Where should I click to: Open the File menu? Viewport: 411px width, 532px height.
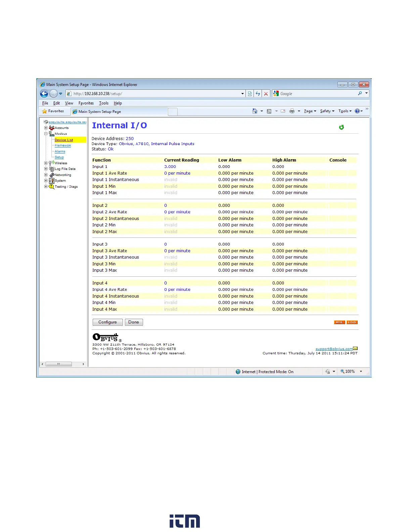(x=45, y=103)
